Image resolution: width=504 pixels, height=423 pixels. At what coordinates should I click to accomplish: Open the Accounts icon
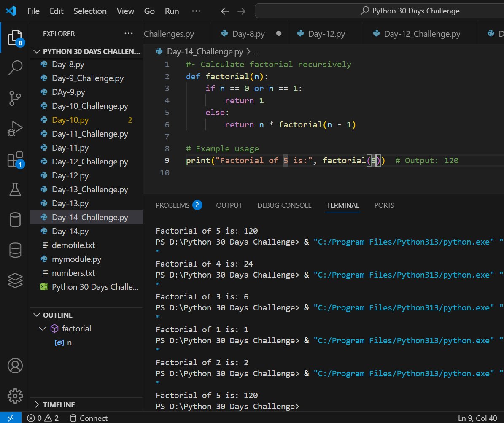click(x=15, y=366)
